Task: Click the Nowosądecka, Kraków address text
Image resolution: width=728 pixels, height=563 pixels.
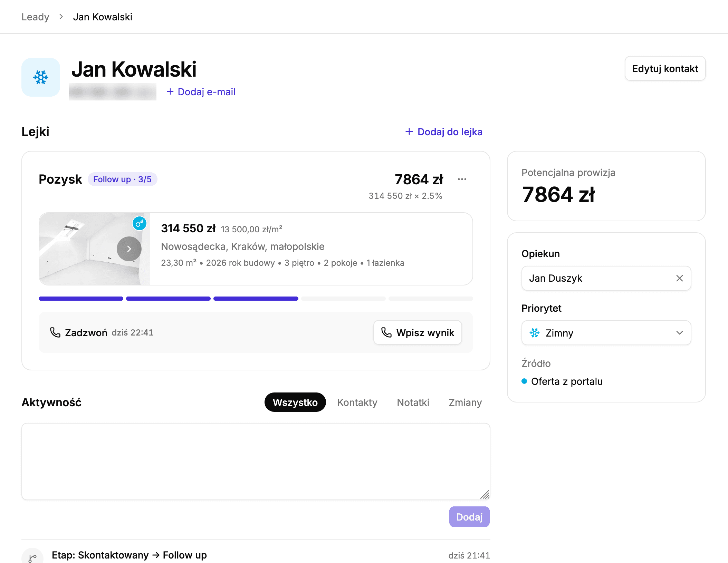Action: click(x=243, y=246)
